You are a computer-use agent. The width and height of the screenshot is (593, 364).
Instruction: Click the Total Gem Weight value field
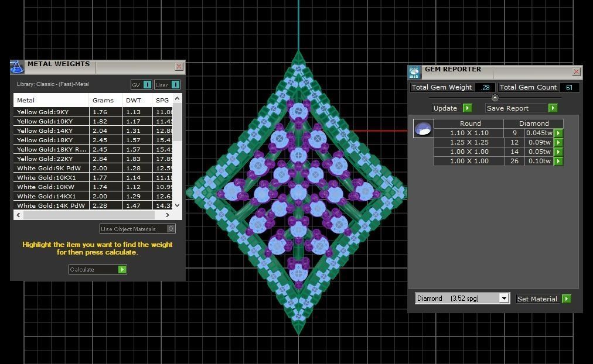(x=485, y=87)
